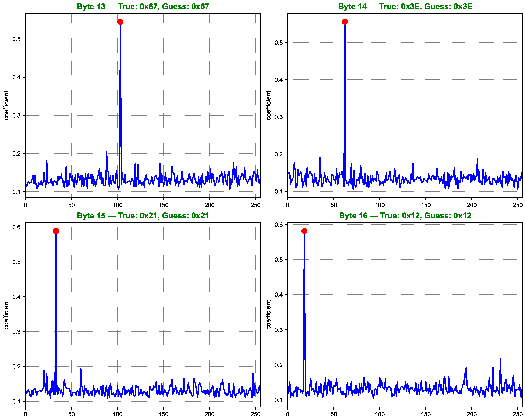
Task: Click coefficient y-axis label of Byte 13 plot
Action: tap(6, 105)
